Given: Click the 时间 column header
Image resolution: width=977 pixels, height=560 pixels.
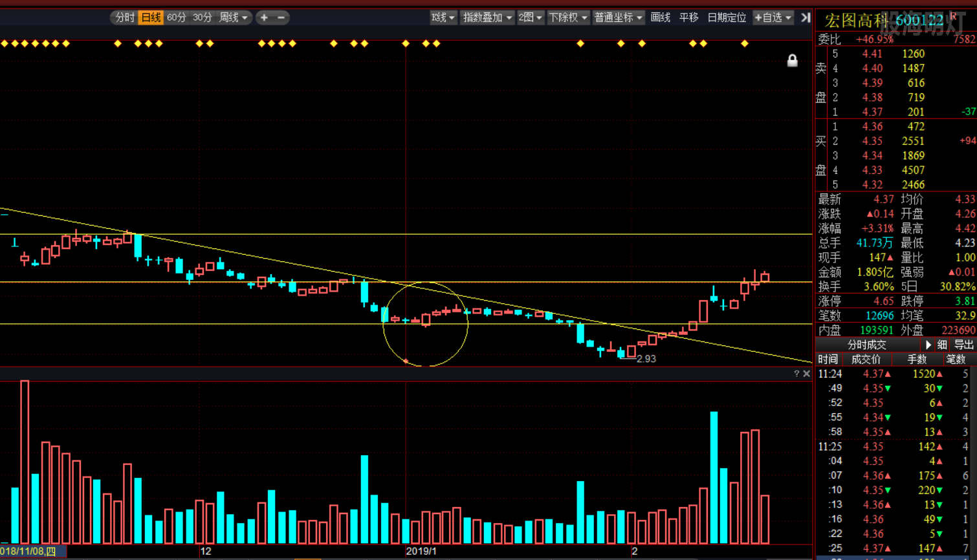Looking at the screenshot, I should click(x=828, y=359).
